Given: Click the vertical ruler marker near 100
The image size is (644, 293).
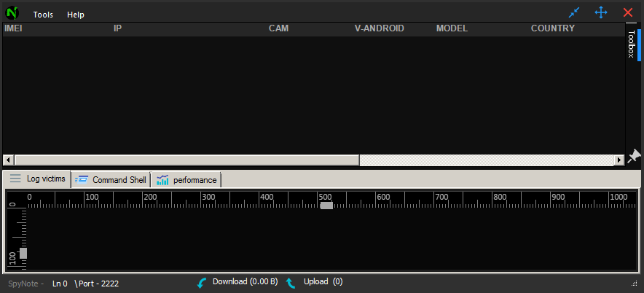Looking at the screenshot, I should (x=23, y=253).
